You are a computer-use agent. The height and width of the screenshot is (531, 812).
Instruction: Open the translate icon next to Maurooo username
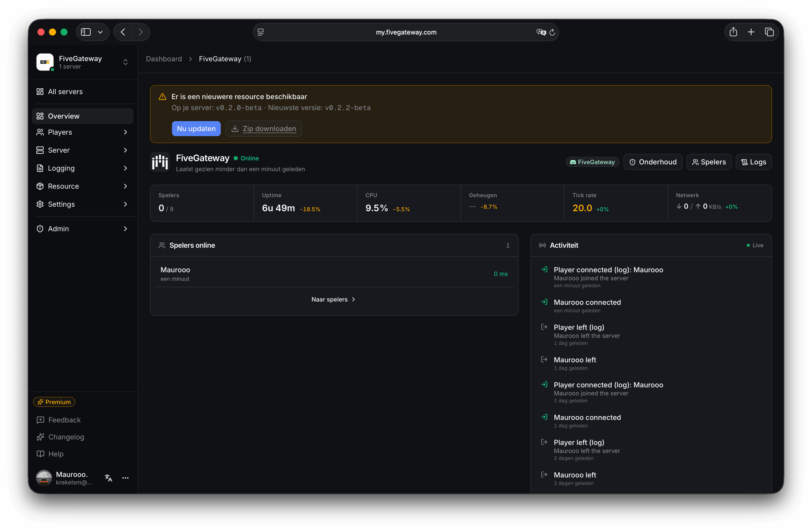(108, 478)
